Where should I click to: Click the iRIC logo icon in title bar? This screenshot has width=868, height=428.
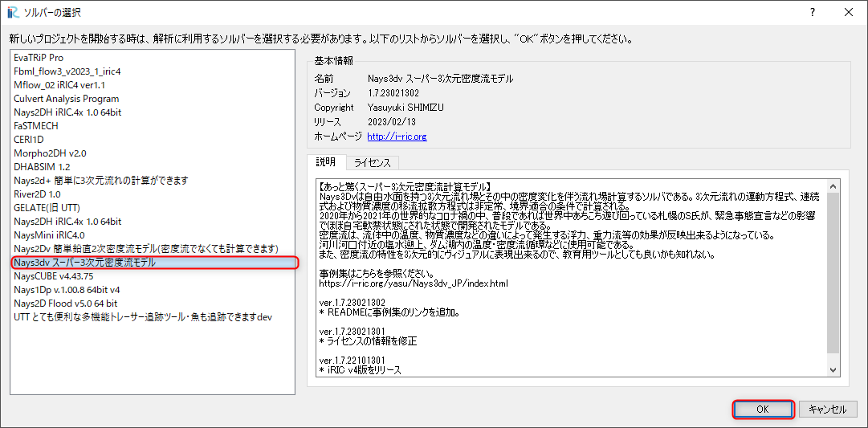13,11
